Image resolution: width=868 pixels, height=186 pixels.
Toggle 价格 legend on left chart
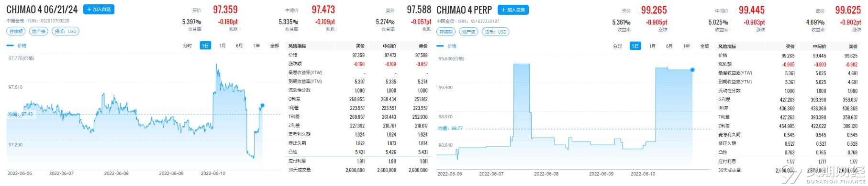pyautogui.click(x=17, y=46)
